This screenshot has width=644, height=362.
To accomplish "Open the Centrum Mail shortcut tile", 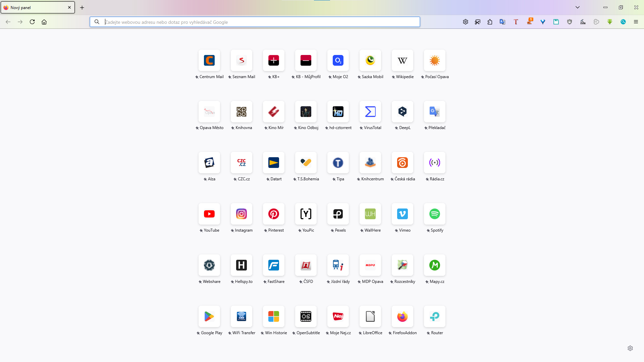I will click(x=209, y=61).
